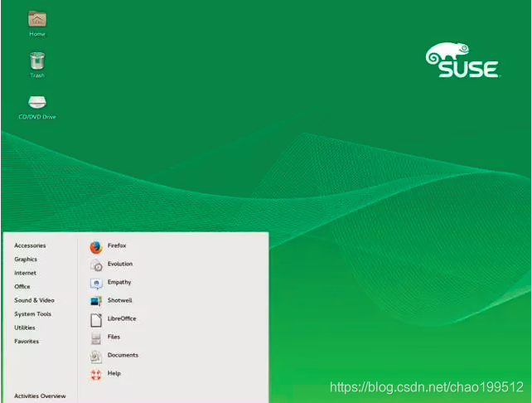Select the Sound & Video category

coord(34,300)
